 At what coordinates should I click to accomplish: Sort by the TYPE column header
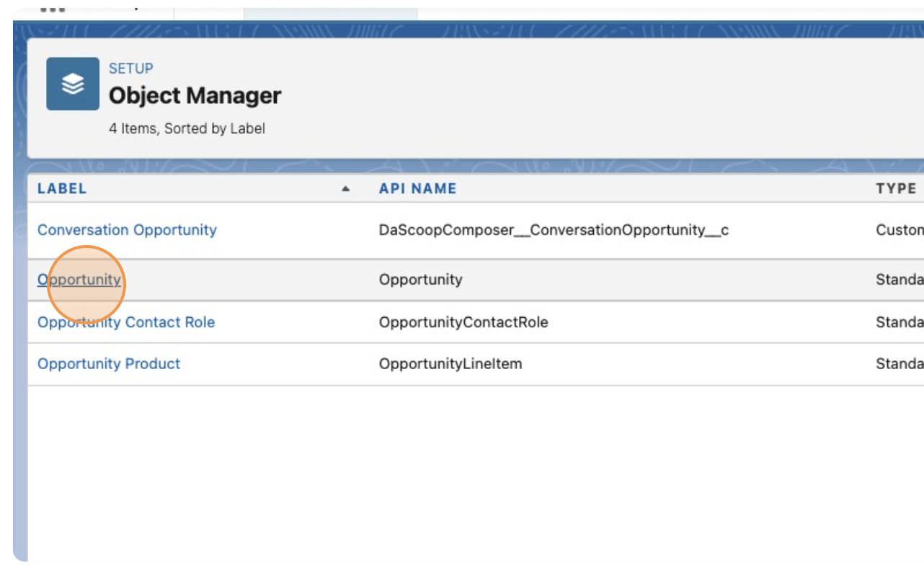(896, 189)
